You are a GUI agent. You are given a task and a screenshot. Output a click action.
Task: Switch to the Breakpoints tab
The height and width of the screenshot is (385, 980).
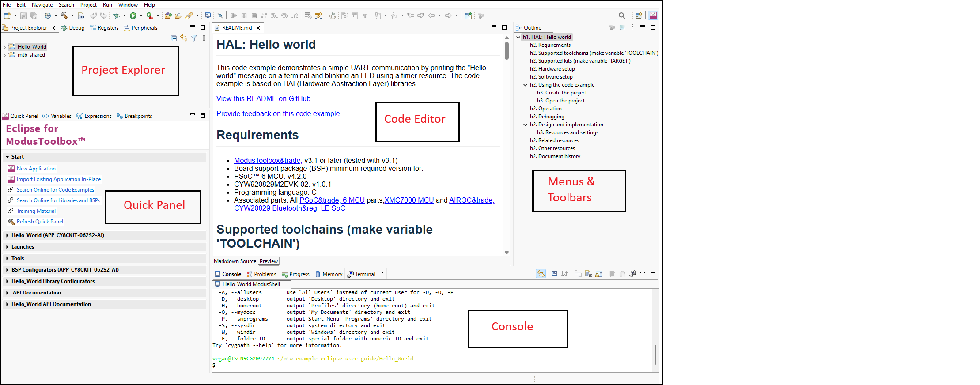(134, 116)
